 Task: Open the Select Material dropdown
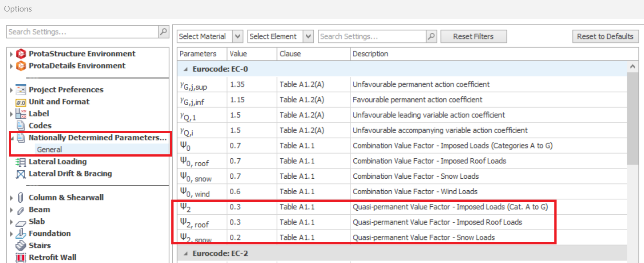238,36
